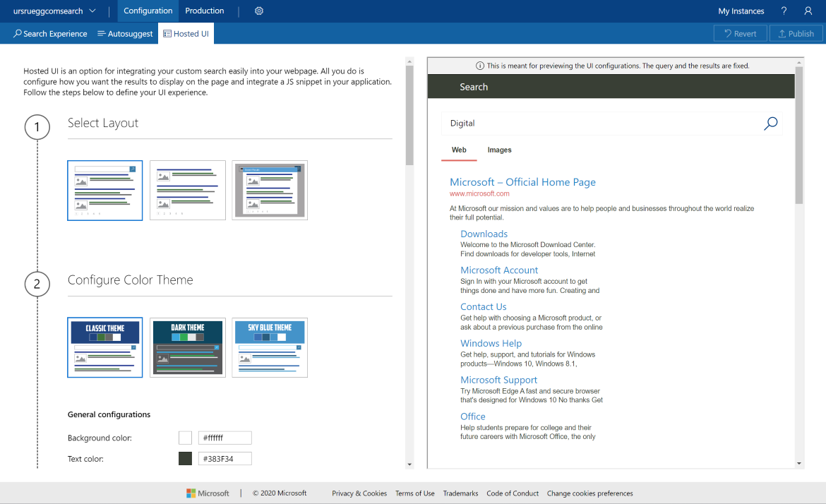Open the Search Experience tab
Screen dimensions: 826x504
[x=51, y=34]
